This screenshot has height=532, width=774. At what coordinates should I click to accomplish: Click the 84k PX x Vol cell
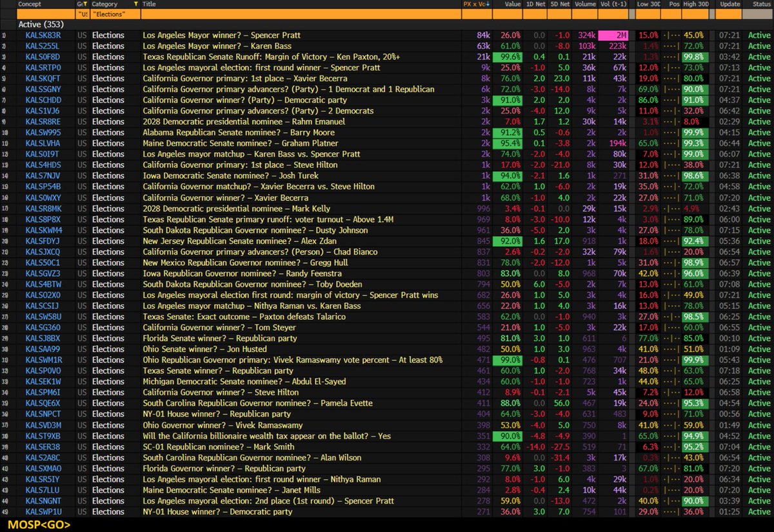(x=483, y=35)
